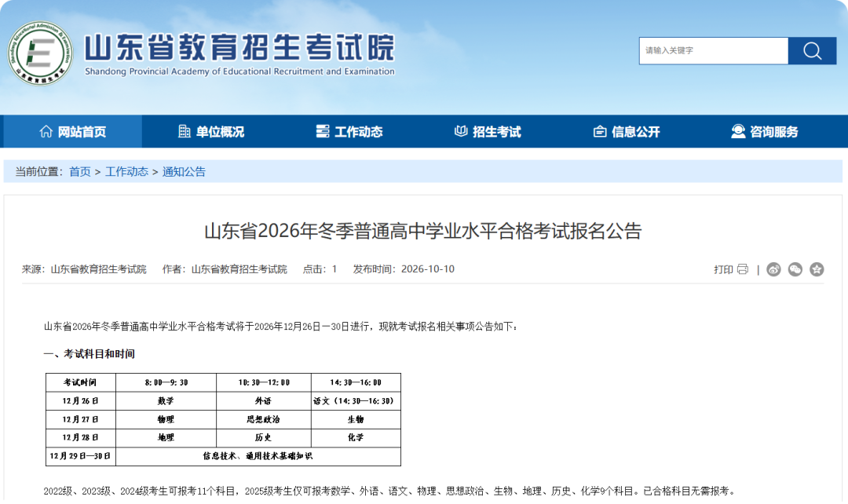Share the article to Weibo

coord(773,269)
